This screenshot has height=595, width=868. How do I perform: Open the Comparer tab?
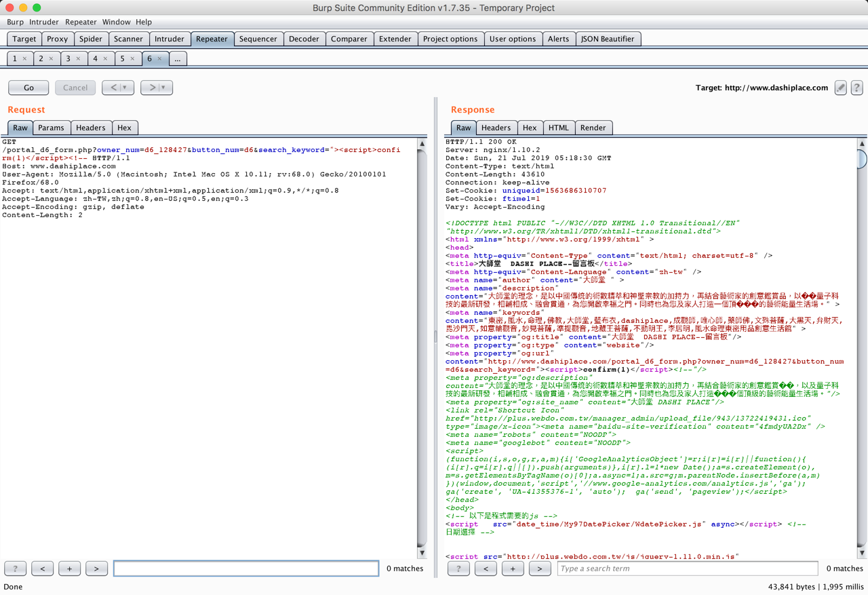(x=349, y=39)
